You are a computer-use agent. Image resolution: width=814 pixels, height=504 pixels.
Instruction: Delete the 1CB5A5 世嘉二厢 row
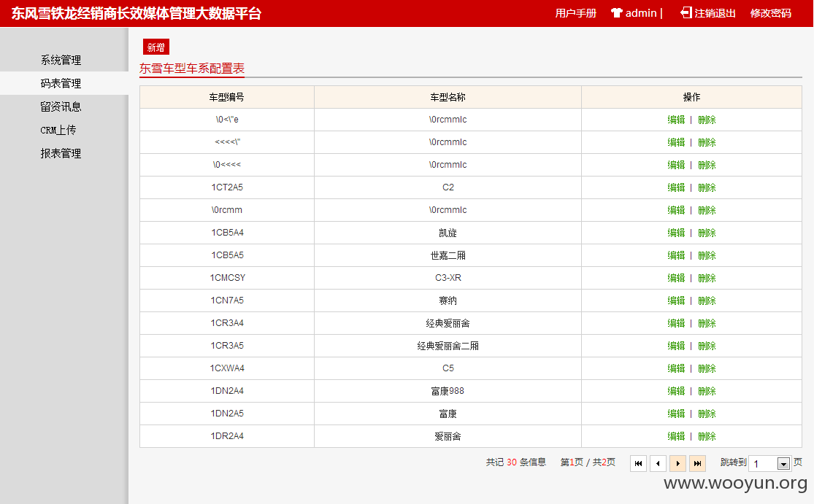click(707, 255)
